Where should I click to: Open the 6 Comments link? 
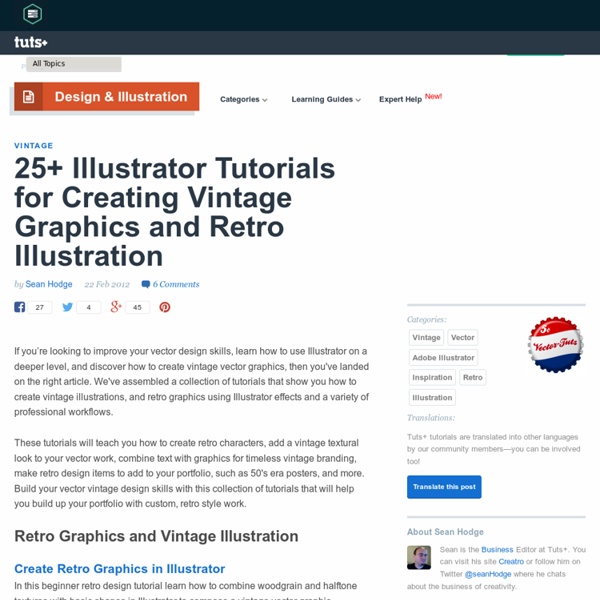(x=176, y=284)
